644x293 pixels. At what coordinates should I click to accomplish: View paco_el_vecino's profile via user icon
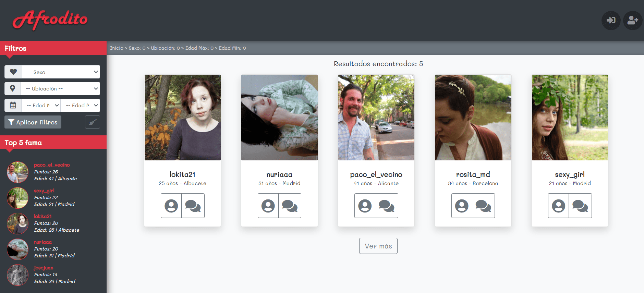click(365, 206)
